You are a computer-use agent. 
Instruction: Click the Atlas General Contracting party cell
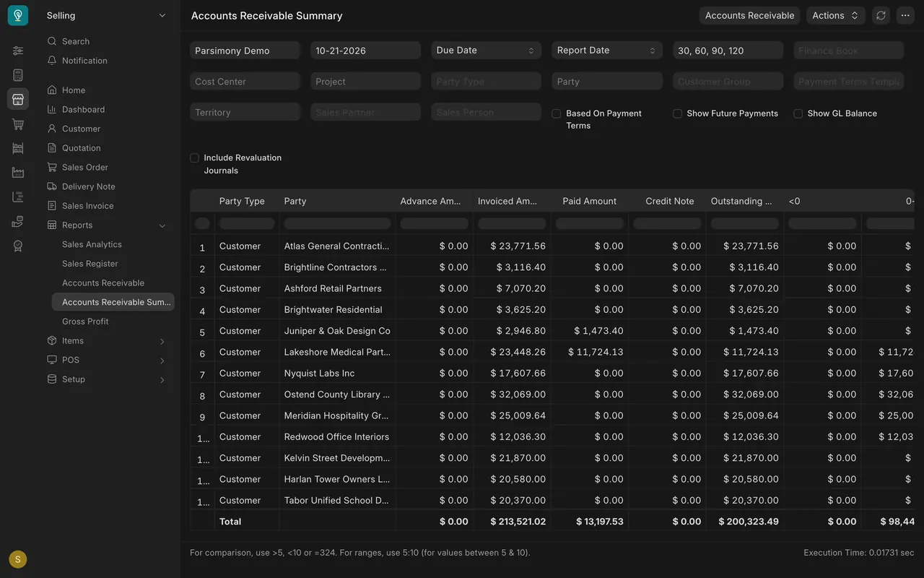pyautogui.click(x=337, y=246)
